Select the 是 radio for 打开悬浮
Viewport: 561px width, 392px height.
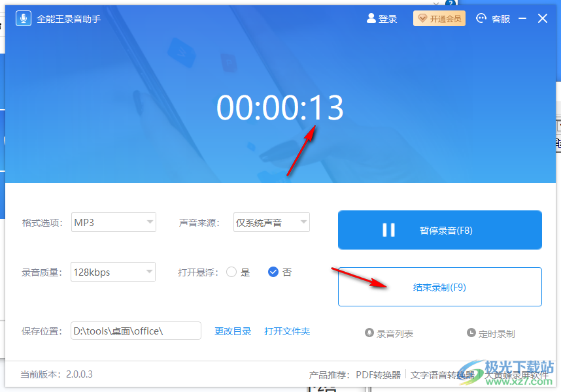click(x=232, y=272)
